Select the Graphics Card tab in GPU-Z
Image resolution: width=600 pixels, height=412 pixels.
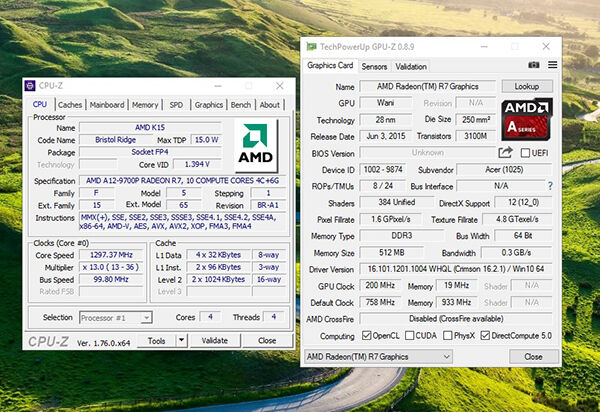click(330, 65)
